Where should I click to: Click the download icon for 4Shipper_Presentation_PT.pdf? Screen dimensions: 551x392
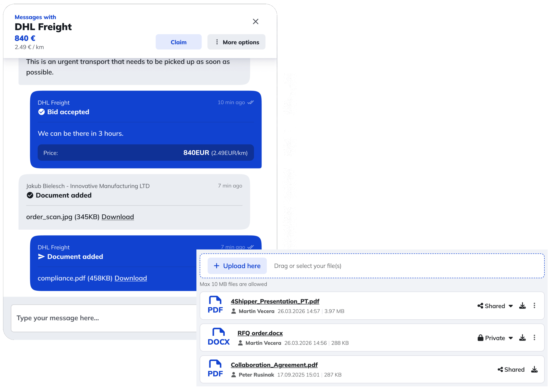(522, 306)
